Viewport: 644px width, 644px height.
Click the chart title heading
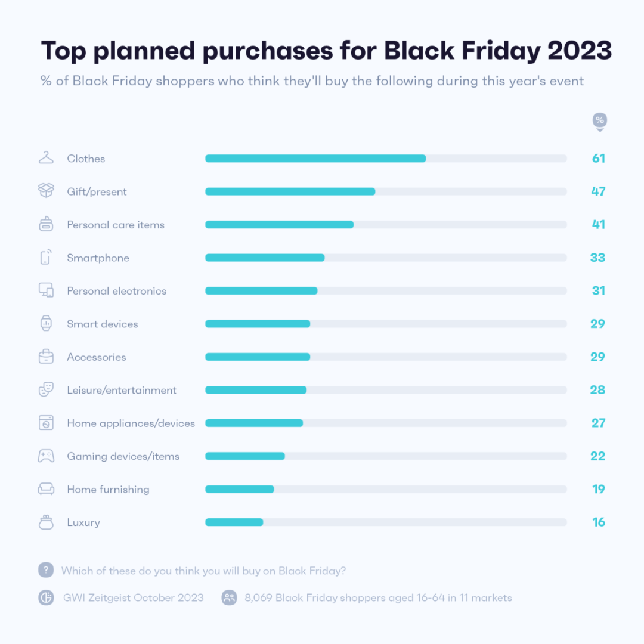click(x=326, y=51)
